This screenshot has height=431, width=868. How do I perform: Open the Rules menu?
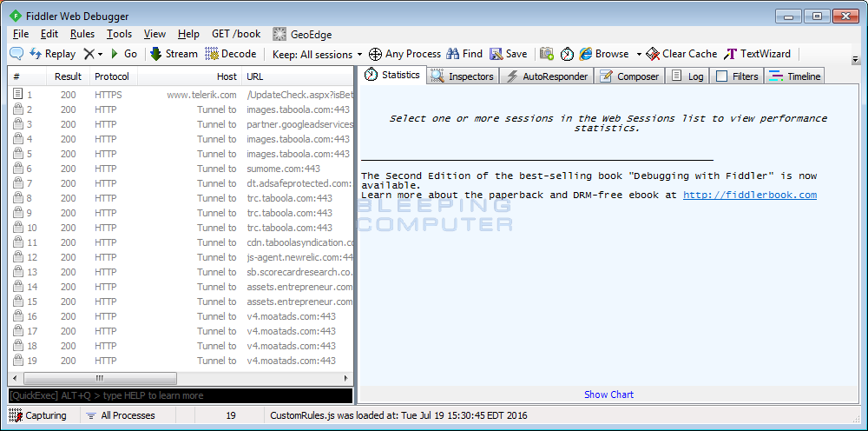coord(82,34)
